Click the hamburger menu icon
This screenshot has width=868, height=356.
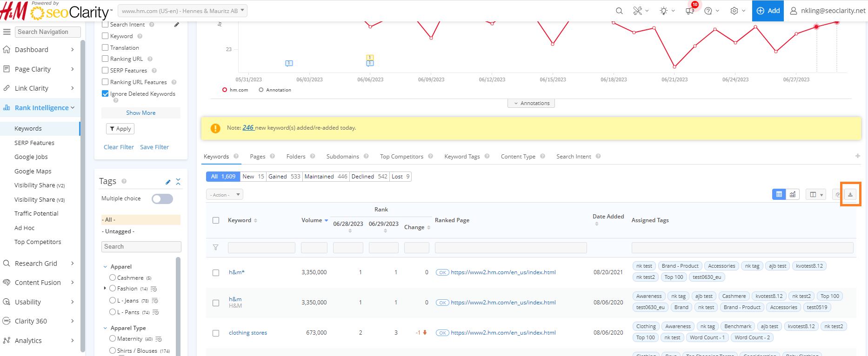tap(7, 32)
